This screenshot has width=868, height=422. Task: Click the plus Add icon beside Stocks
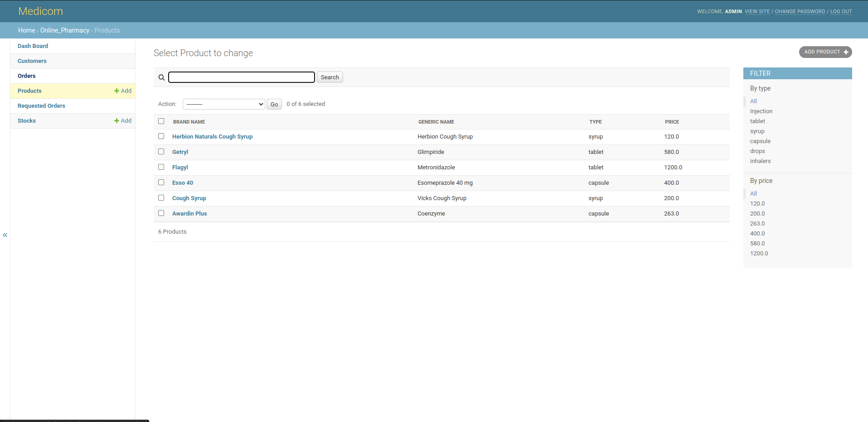pyautogui.click(x=116, y=121)
